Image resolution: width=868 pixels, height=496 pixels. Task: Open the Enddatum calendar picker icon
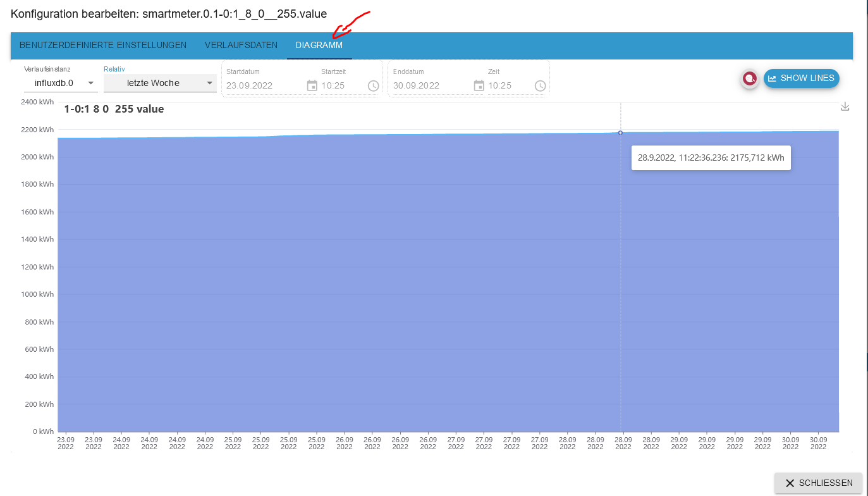tap(479, 85)
